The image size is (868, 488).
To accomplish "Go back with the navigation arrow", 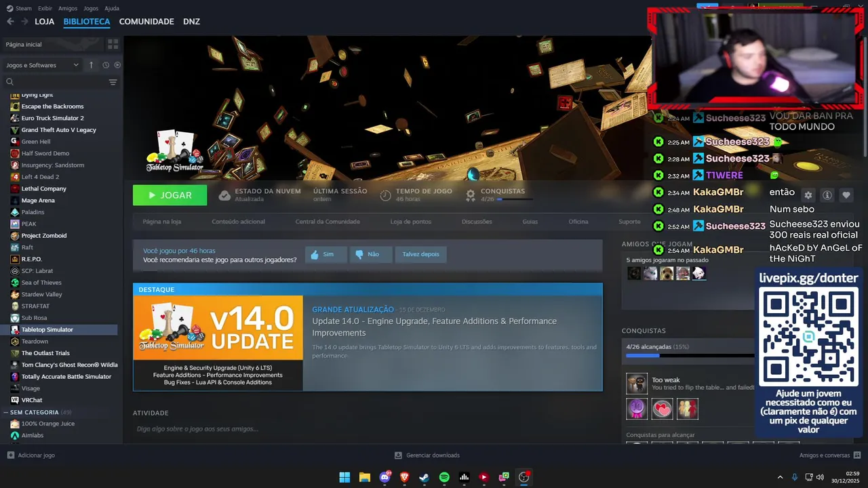I will pyautogui.click(x=10, y=22).
